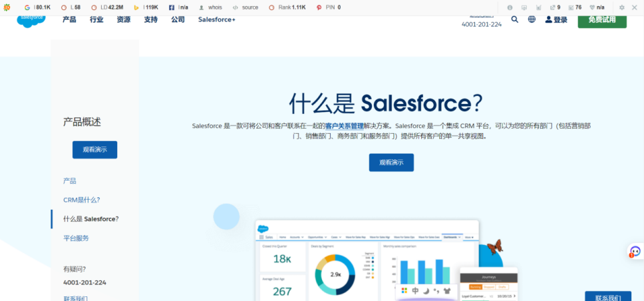This screenshot has height=301, width=644.
Task: Open the SEOquake logo icon
Action: (7, 7)
